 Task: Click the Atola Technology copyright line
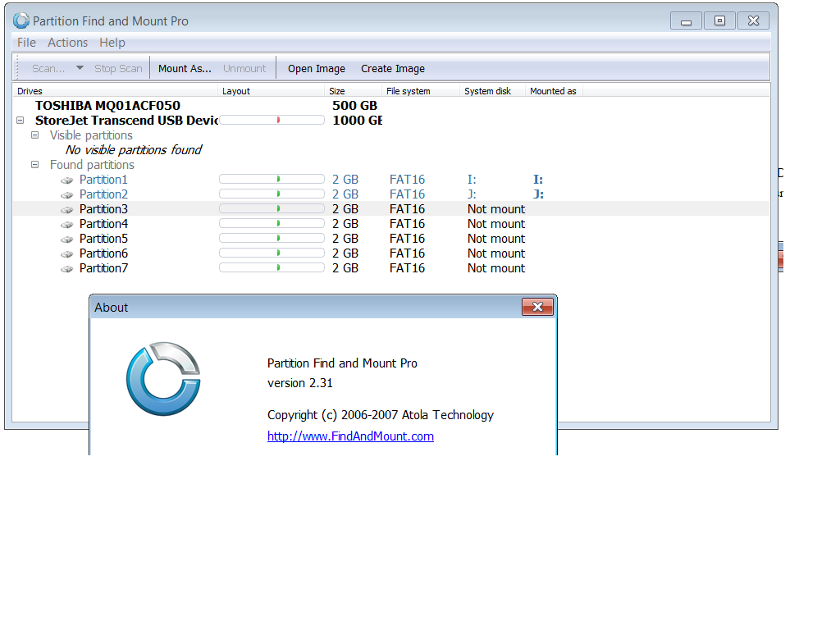381,415
